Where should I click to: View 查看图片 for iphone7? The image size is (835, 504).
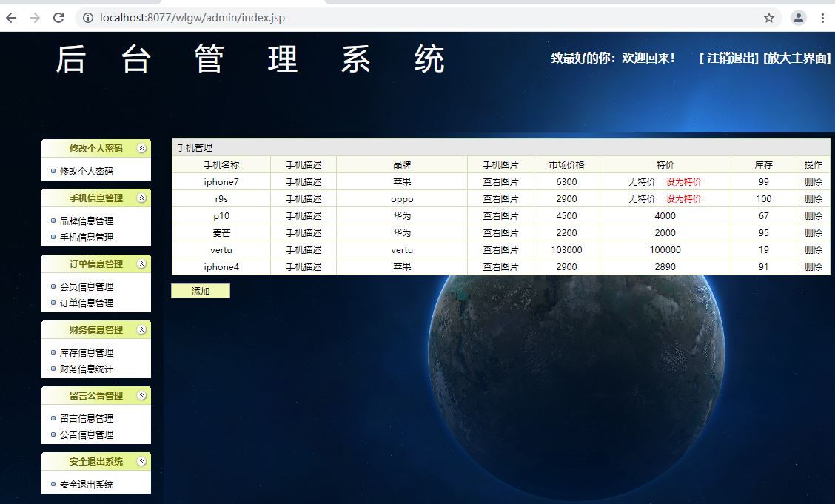click(500, 182)
